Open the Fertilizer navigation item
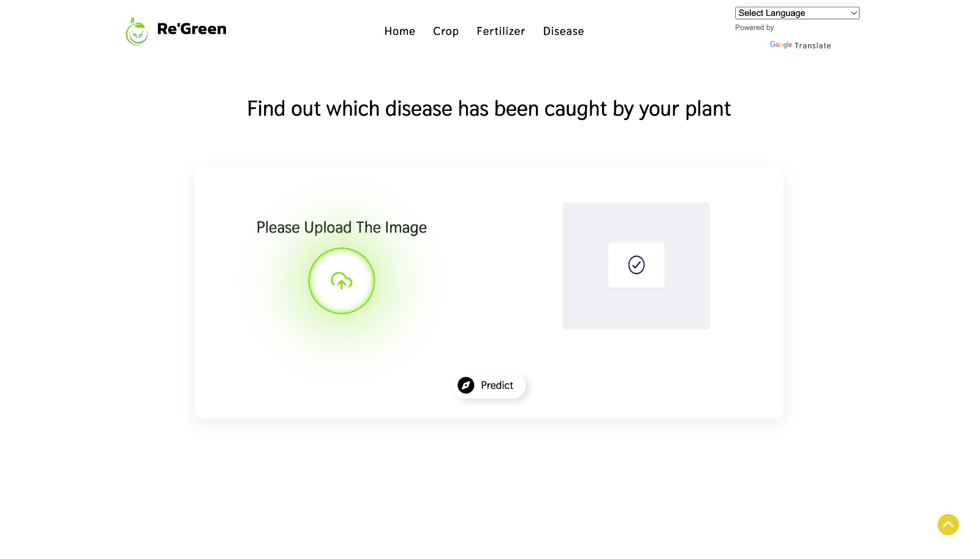Screen dimensions: 980x559 [x=501, y=31]
